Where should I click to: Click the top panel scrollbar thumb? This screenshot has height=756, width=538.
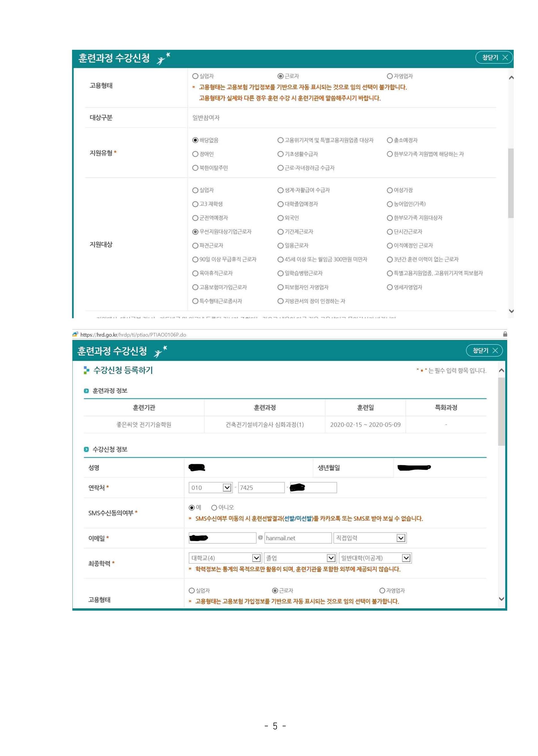511,183
